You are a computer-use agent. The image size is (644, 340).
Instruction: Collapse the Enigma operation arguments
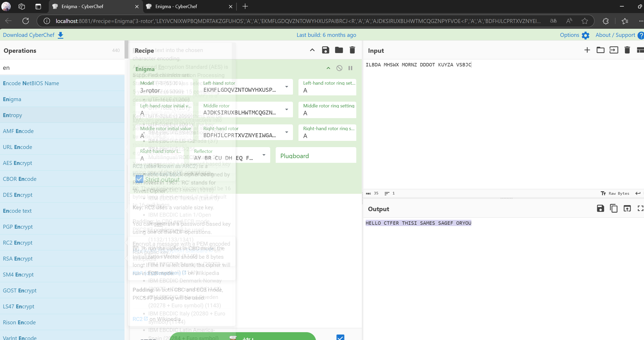328,68
